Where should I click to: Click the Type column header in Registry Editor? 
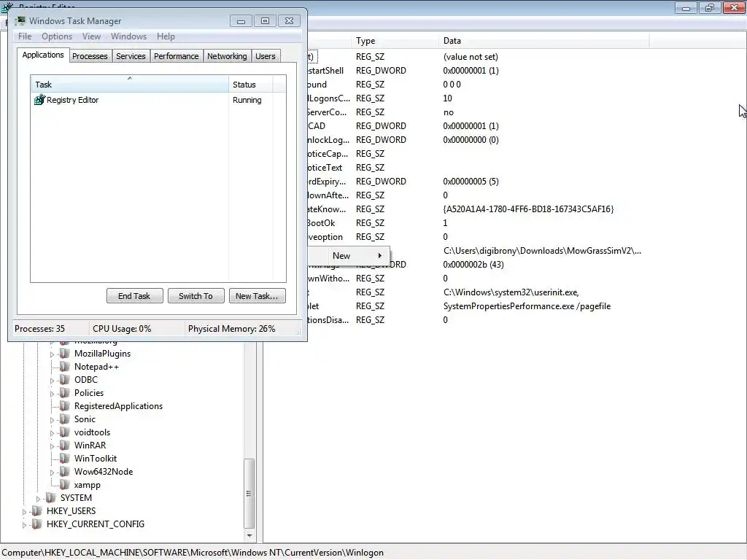395,41
